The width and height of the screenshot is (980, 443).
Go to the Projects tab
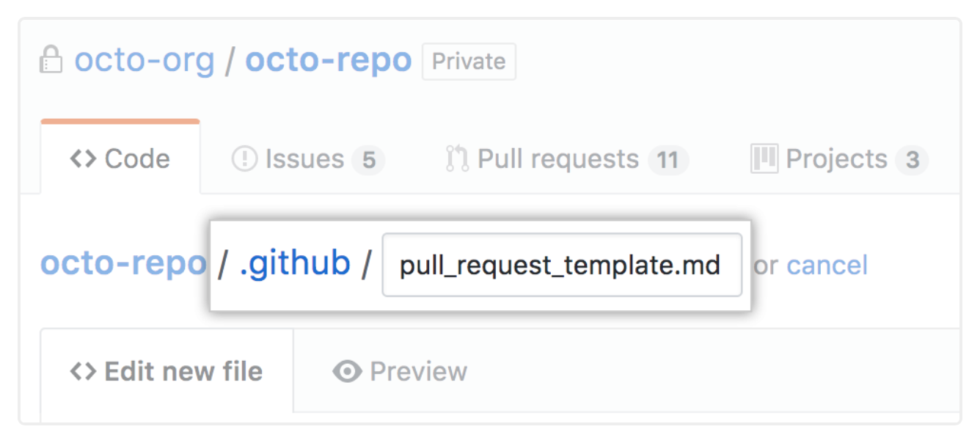(840, 159)
